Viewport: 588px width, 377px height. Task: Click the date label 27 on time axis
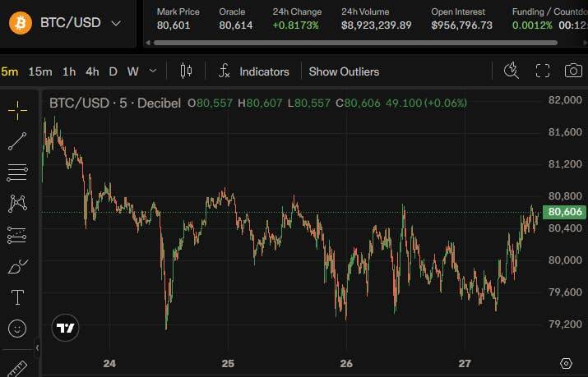pos(465,364)
